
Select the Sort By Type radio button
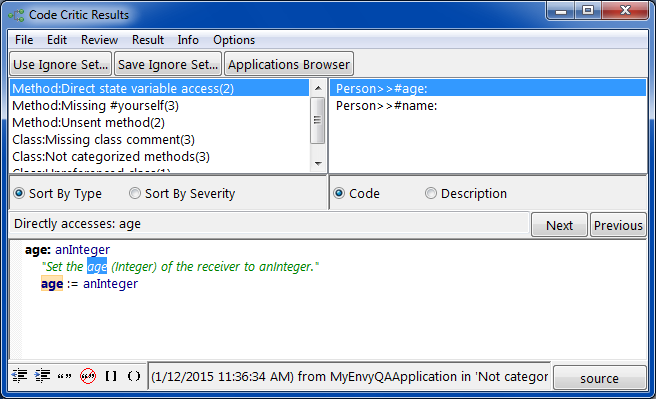pyautogui.click(x=19, y=193)
